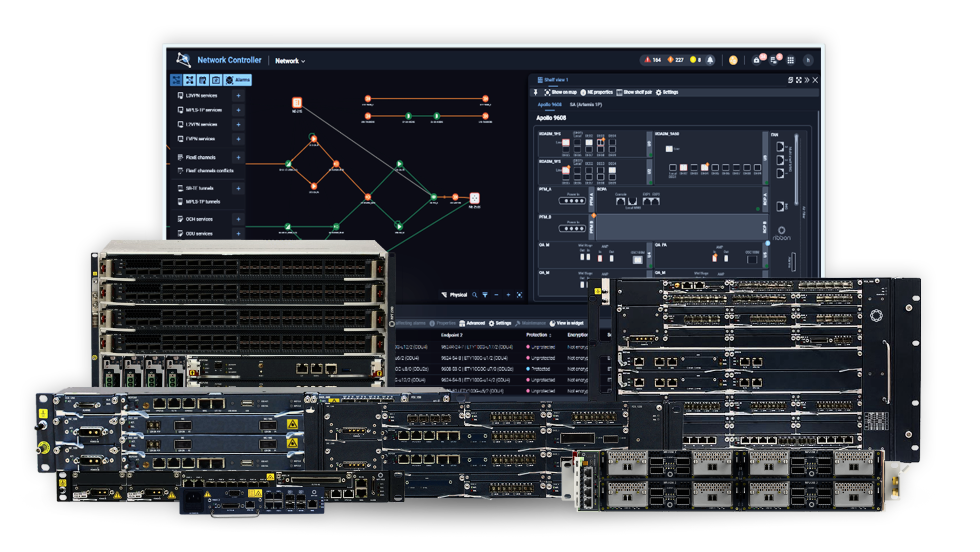
Task: Open the Alarms view button
Action: click(237, 80)
